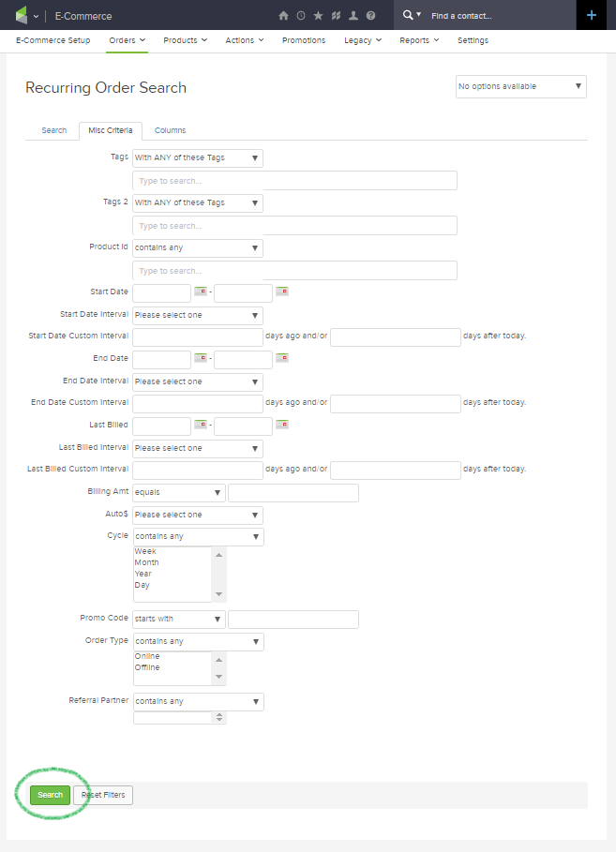Viewport: 616px width, 852px height.
Task: Open End Date from calendar picker
Action: pos(201,358)
